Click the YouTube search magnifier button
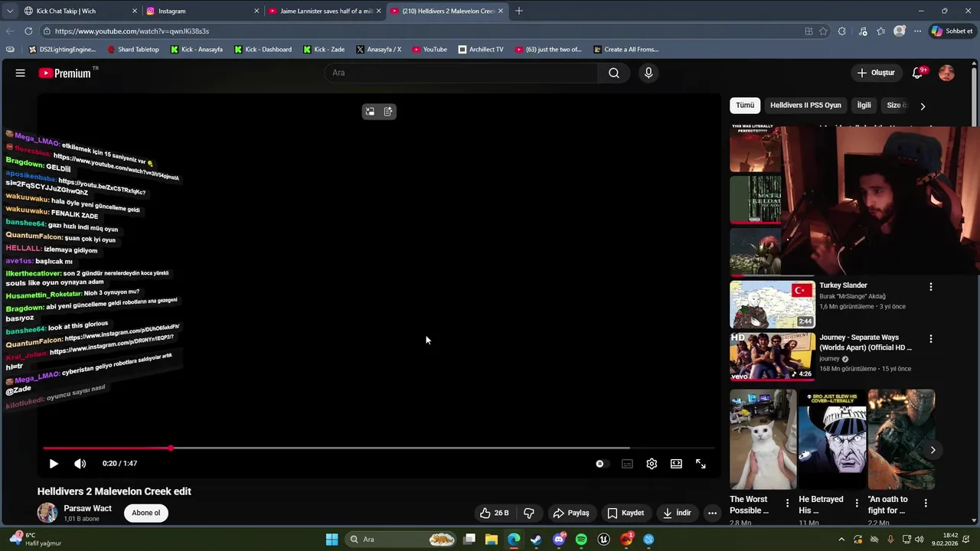The height and width of the screenshot is (551, 980). (x=614, y=73)
